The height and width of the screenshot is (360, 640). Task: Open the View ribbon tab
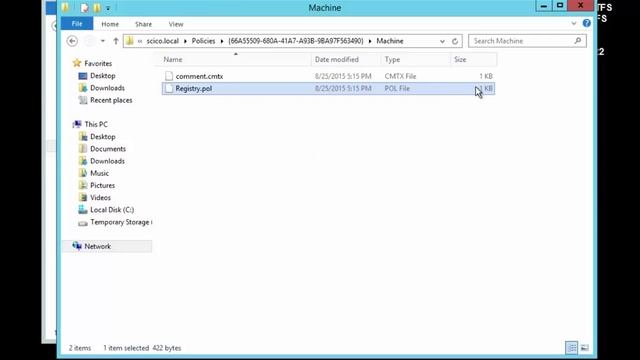tap(176, 24)
